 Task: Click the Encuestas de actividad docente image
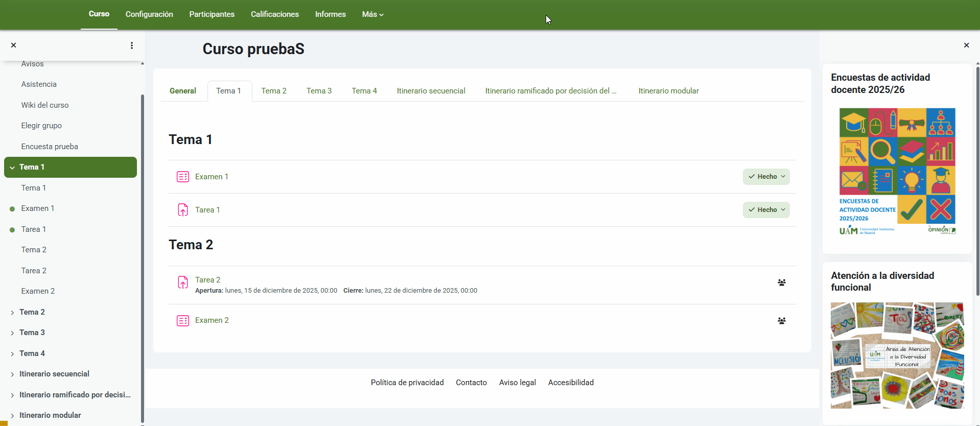click(897, 171)
